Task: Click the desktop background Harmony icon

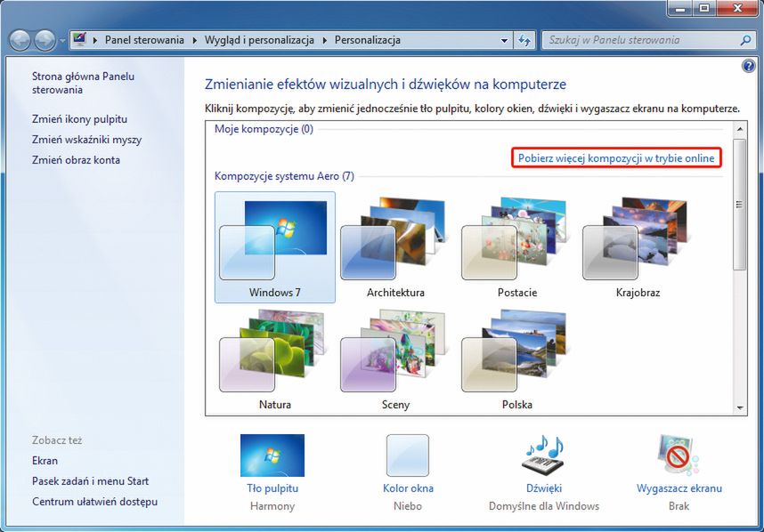Action: (272, 455)
